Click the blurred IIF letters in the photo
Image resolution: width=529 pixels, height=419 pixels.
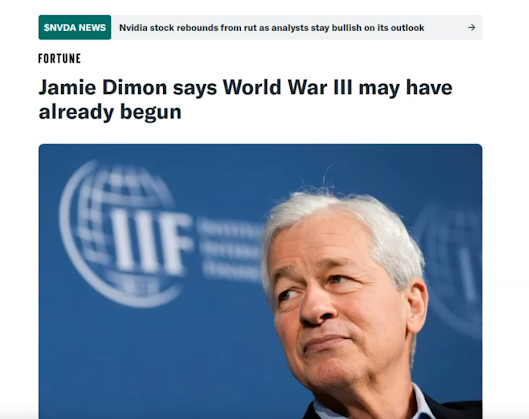[152, 244]
